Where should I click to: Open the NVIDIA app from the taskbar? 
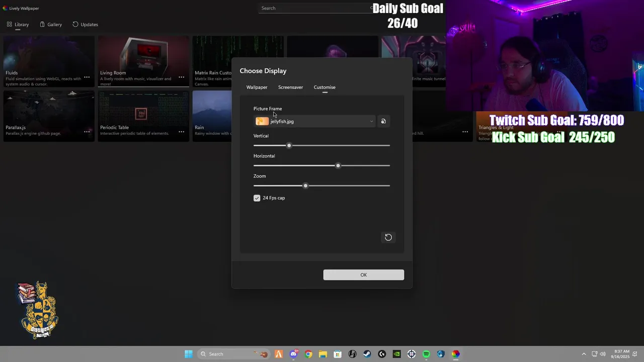click(x=396, y=354)
